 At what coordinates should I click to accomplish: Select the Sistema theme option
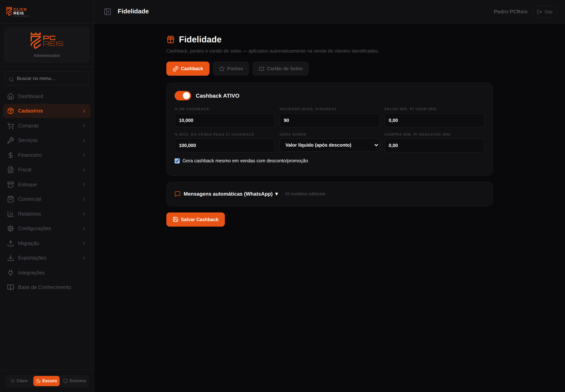pos(75,381)
